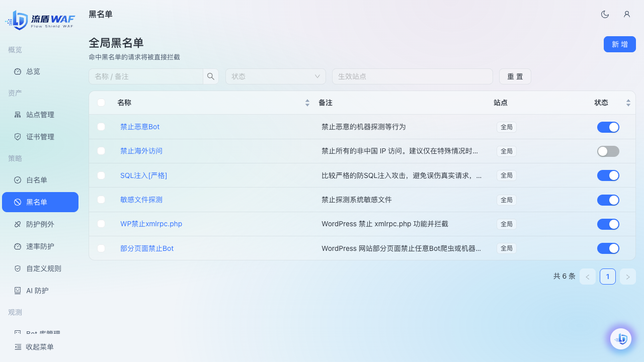Open the 禁止海外访问 rule link
Viewport: 644px width, 362px height.
pyautogui.click(x=141, y=151)
